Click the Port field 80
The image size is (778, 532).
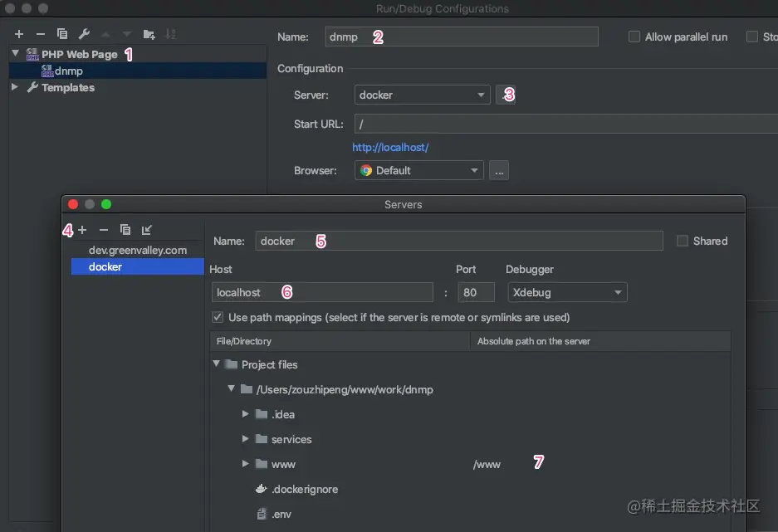click(476, 292)
